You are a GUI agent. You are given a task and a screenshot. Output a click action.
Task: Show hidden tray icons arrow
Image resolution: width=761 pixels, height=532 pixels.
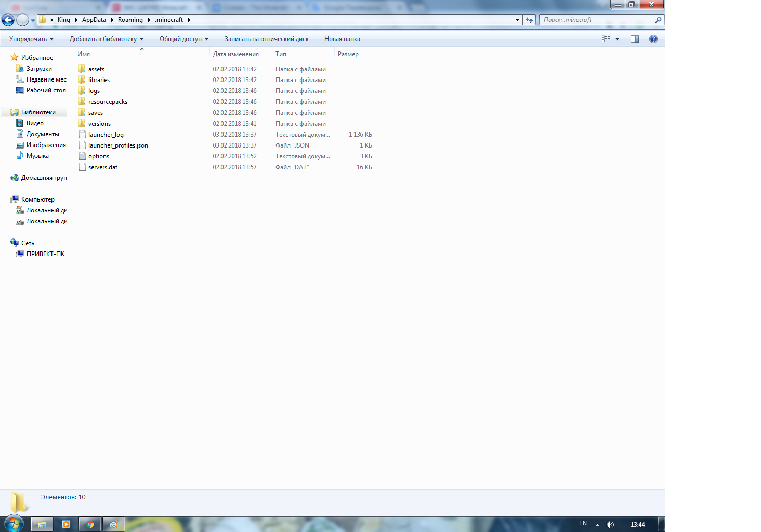[x=597, y=525]
